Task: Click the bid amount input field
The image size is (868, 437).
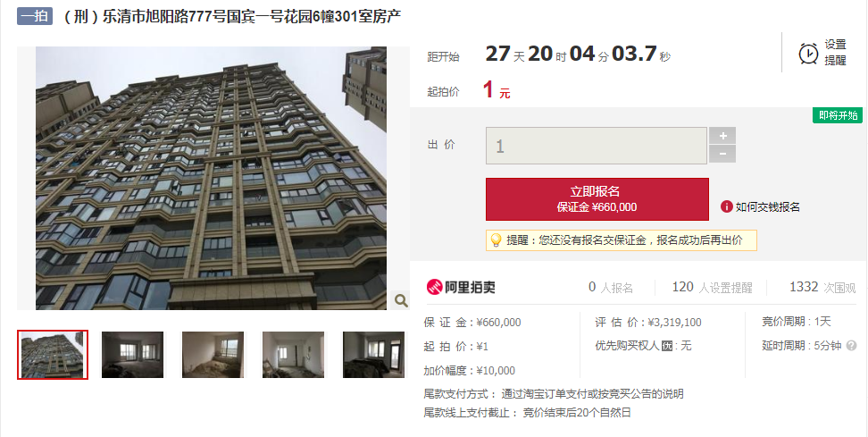Action: tap(597, 146)
